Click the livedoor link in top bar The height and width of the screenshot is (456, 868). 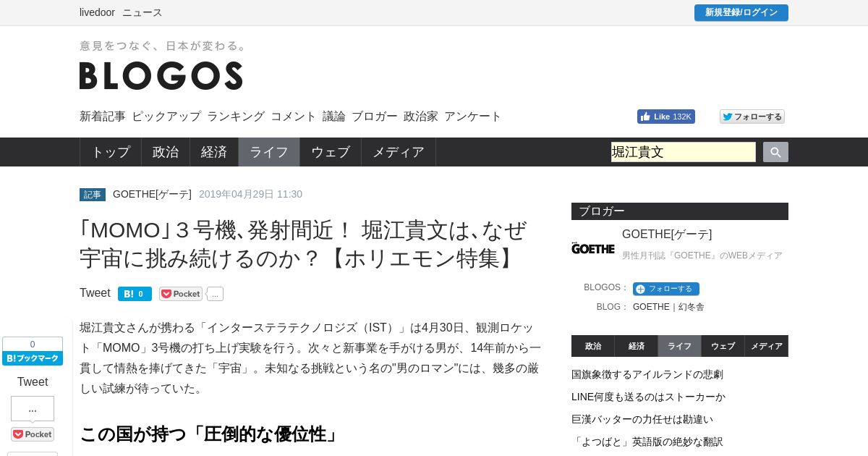pyautogui.click(x=97, y=12)
